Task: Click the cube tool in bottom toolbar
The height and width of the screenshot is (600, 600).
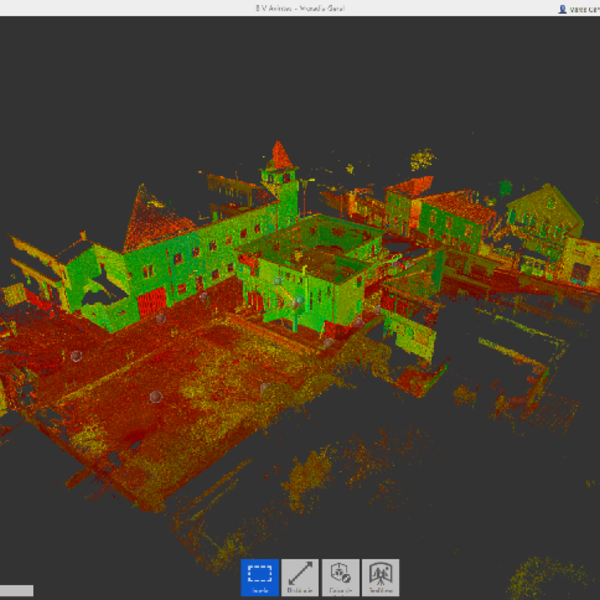Action: coord(340,577)
